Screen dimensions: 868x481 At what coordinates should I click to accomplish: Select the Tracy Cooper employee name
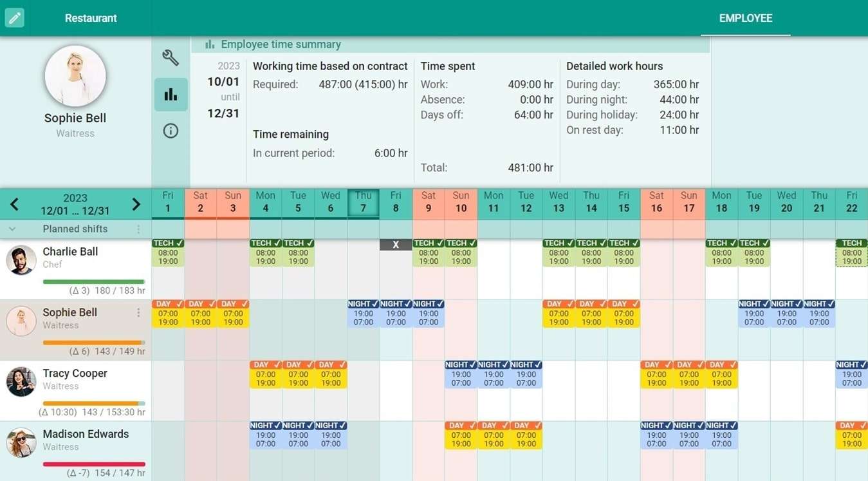point(75,373)
